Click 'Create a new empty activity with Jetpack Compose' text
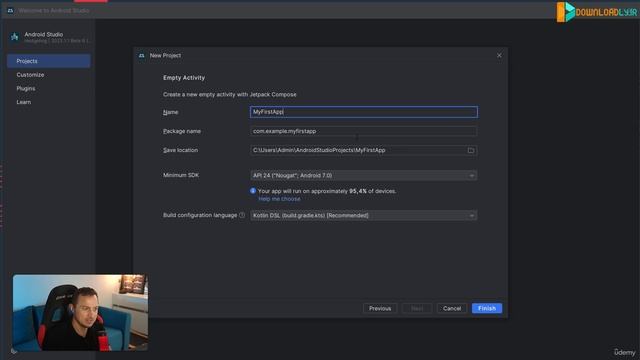The width and height of the screenshot is (640, 360). pyautogui.click(x=230, y=94)
